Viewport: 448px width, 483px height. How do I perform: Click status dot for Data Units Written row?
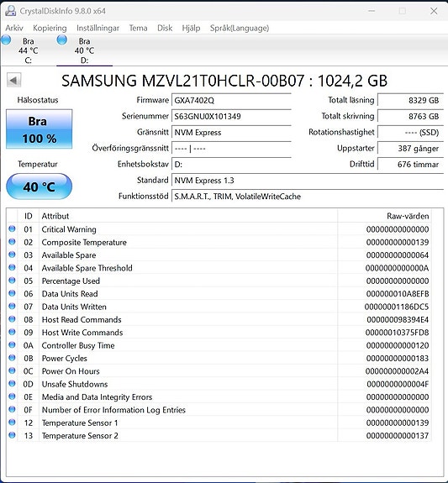(x=12, y=307)
